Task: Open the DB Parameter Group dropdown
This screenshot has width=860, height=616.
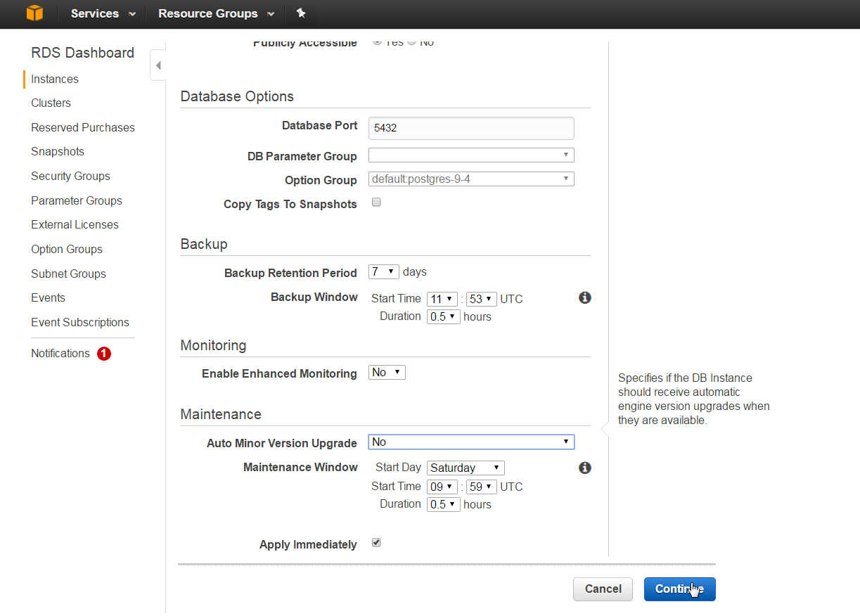Action: coord(471,155)
